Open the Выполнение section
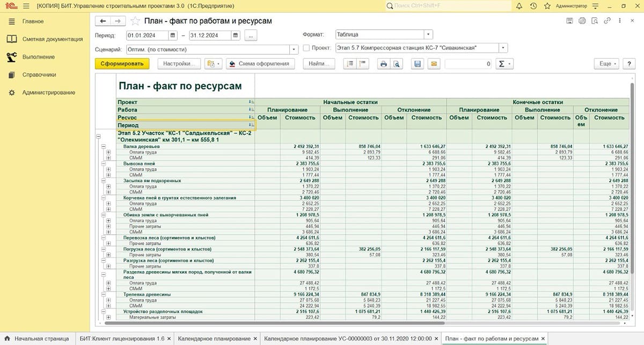The image size is (644, 345). point(39,57)
